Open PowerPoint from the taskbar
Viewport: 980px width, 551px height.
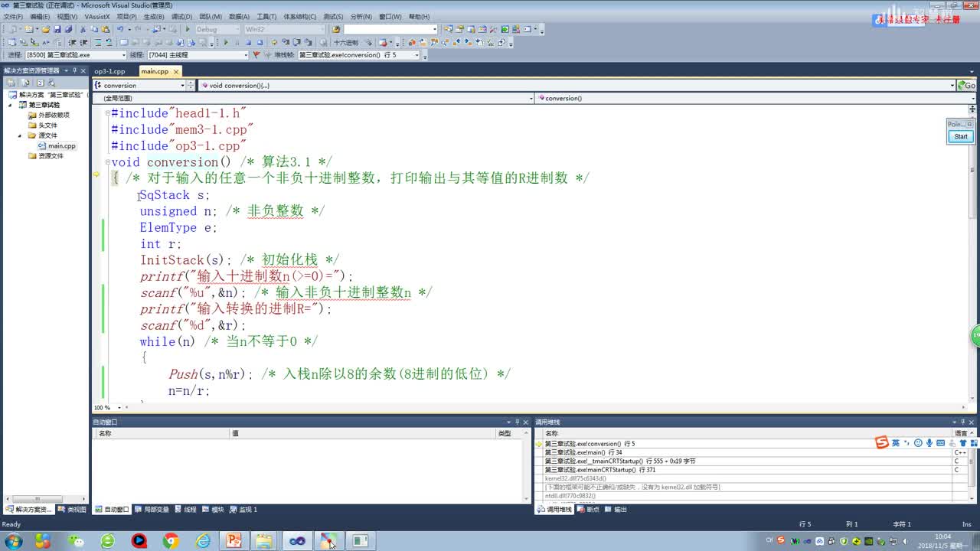point(234,540)
